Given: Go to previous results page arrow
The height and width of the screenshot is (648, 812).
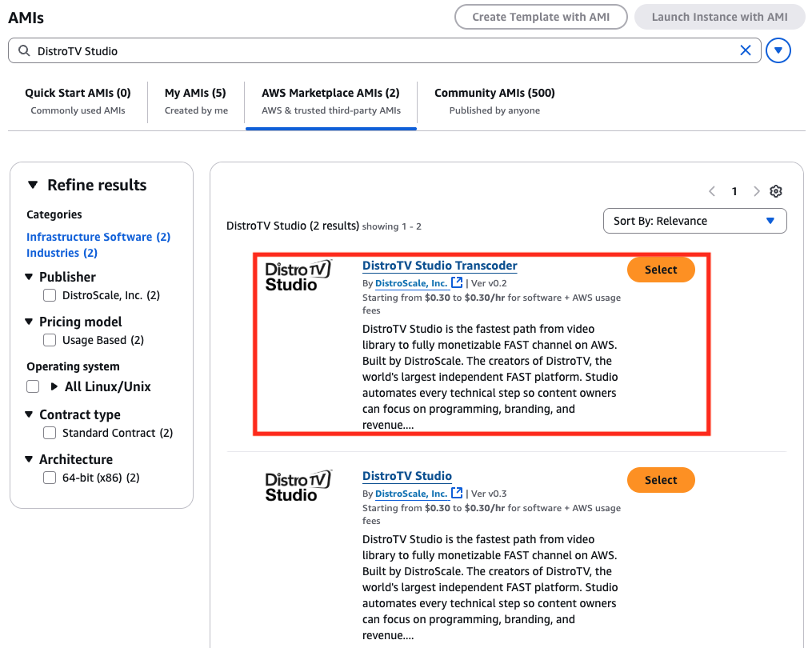Looking at the screenshot, I should click(x=712, y=191).
